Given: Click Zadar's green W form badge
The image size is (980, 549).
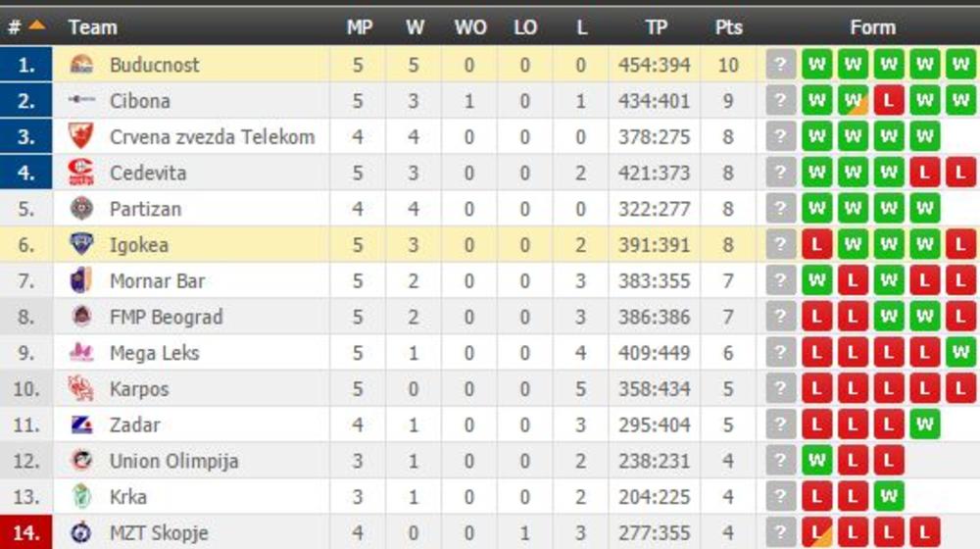Looking at the screenshot, I should click(x=924, y=424).
